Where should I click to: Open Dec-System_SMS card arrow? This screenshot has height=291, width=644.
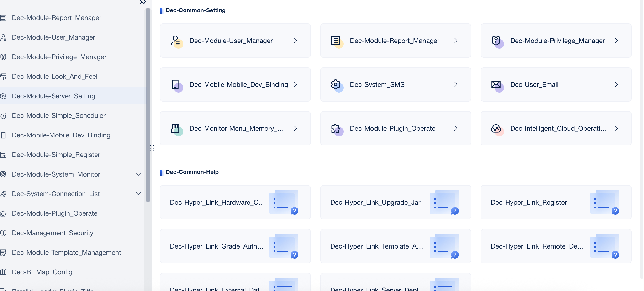[456, 84]
